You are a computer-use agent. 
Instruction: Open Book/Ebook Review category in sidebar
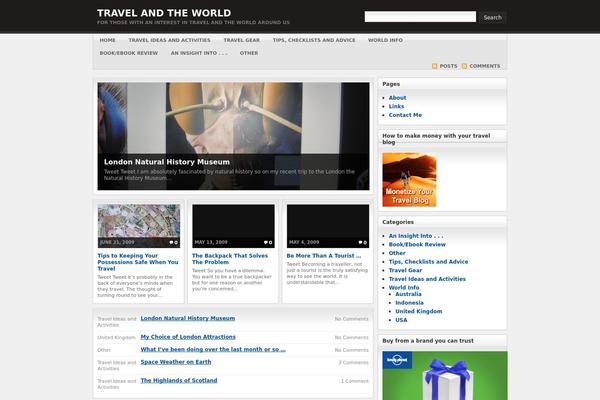(417, 245)
